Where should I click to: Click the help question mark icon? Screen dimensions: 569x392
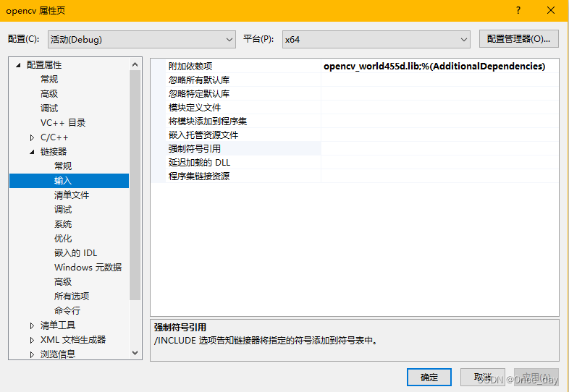point(518,11)
